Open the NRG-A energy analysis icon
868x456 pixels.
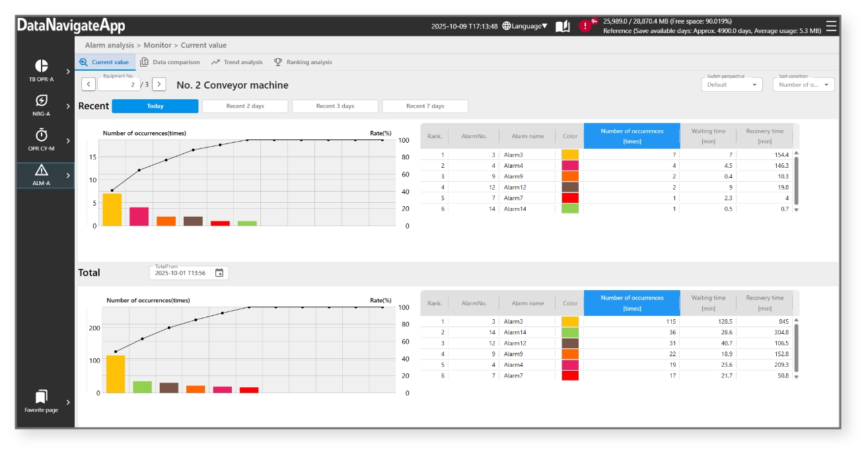coord(42,101)
